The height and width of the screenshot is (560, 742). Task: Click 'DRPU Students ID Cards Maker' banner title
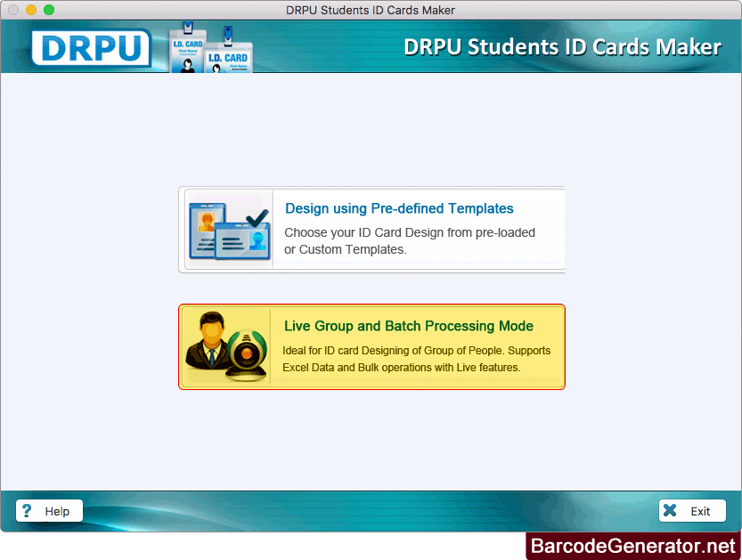tap(562, 47)
